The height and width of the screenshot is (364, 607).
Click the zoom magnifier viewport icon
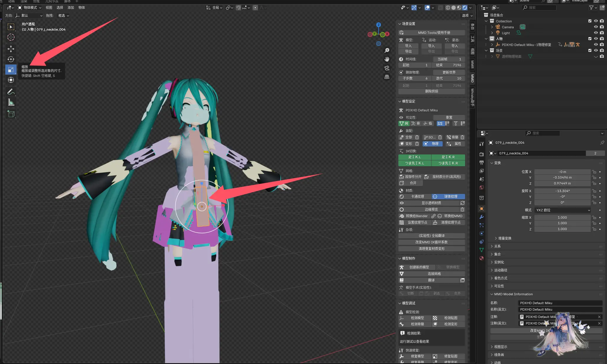pos(387,51)
